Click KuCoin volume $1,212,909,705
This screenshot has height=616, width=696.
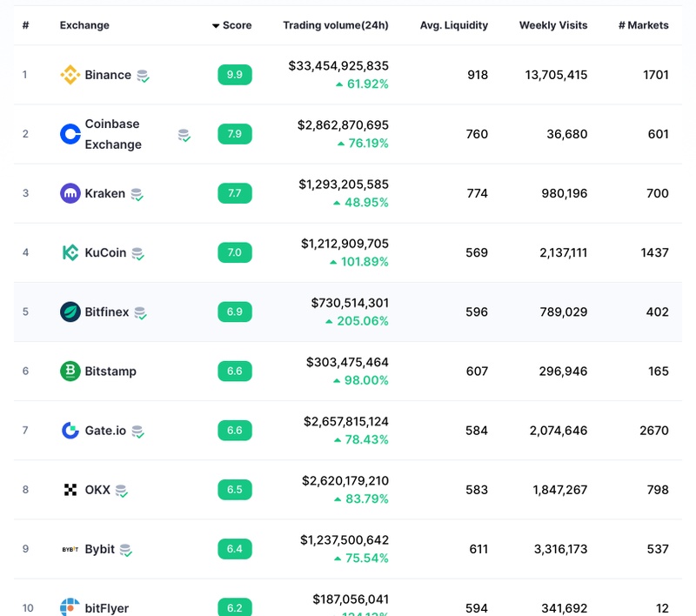click(345, 244)
